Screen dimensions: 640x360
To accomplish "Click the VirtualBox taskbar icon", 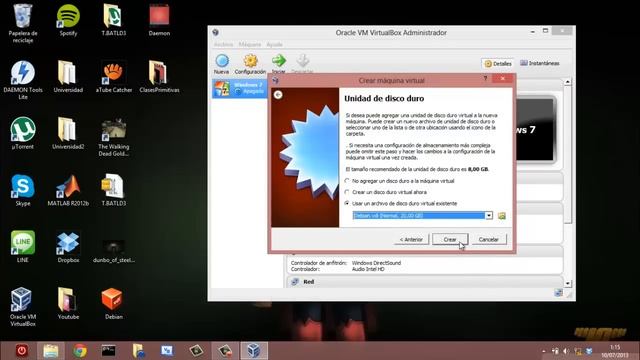I will [x=253, y=351].
